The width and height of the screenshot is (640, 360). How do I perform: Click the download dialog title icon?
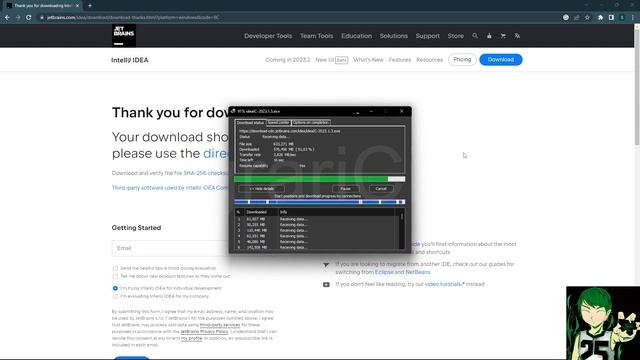click(x=233, y=111)
